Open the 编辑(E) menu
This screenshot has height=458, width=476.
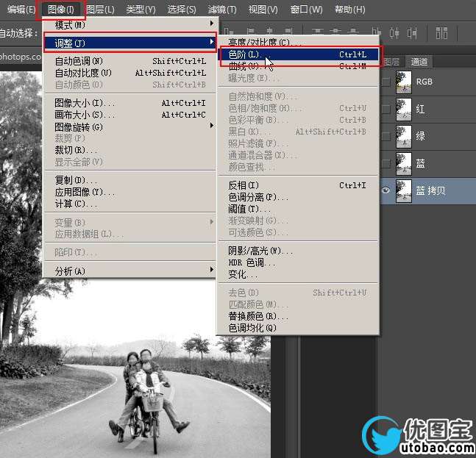[x=21, y=10]
